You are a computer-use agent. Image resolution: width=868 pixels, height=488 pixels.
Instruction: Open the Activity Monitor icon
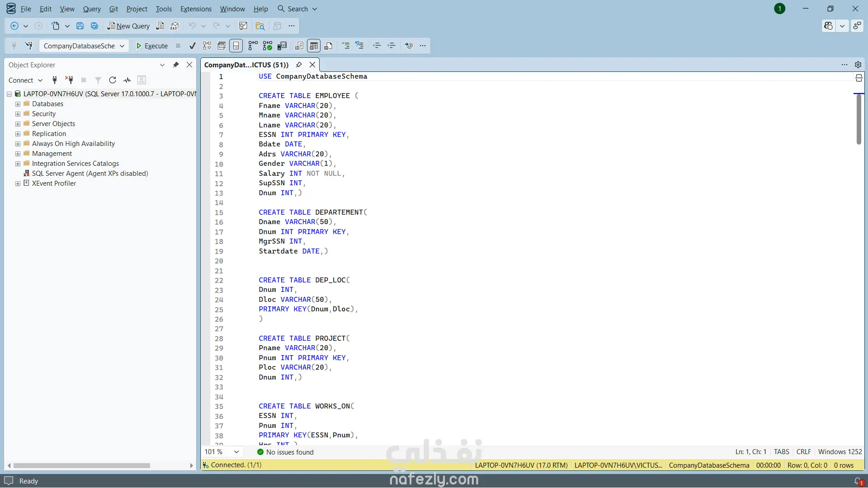[243, 26]
